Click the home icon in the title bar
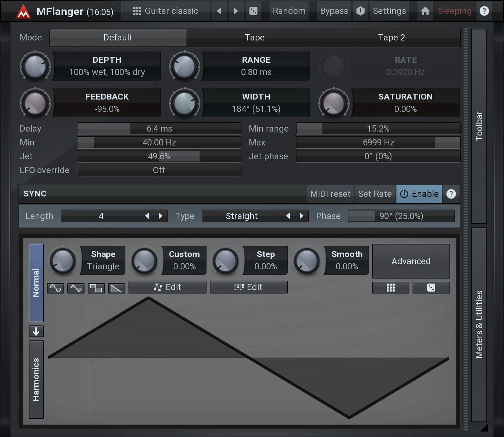Screen dimensions: 504x437 click(x=425, y=11)
